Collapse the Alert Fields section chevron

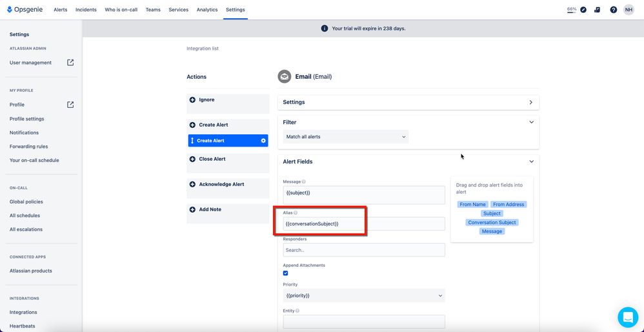[x=532, y=162]
